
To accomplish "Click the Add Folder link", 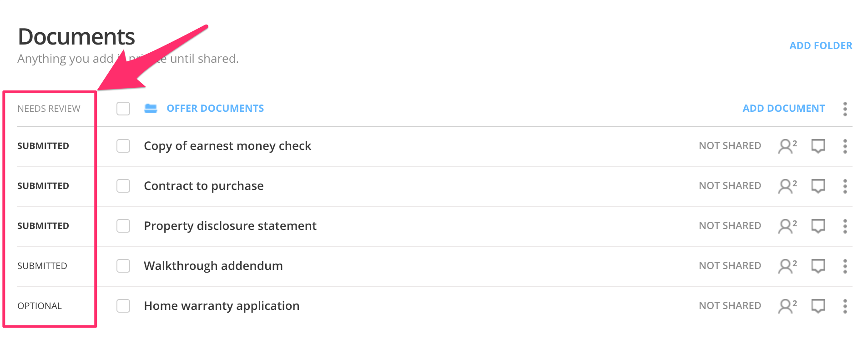I will coord(820,45).
